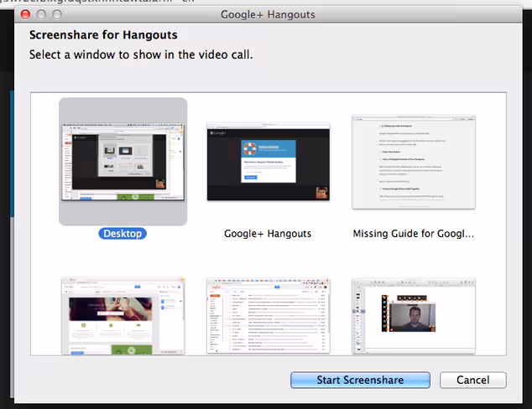Dismiss the dialog with Cancel
This screenshot has height=409, width=532.
[473, 380]
